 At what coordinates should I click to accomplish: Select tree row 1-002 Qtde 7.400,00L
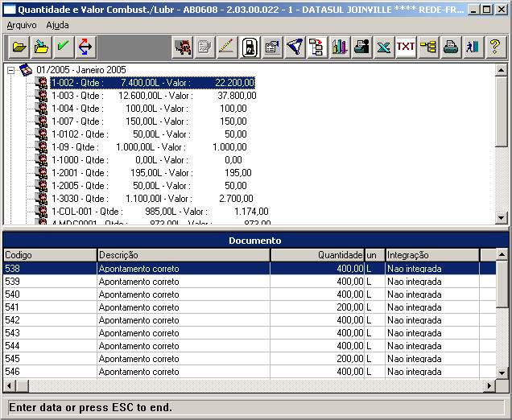pyautogui.click(x=152, y=83)
